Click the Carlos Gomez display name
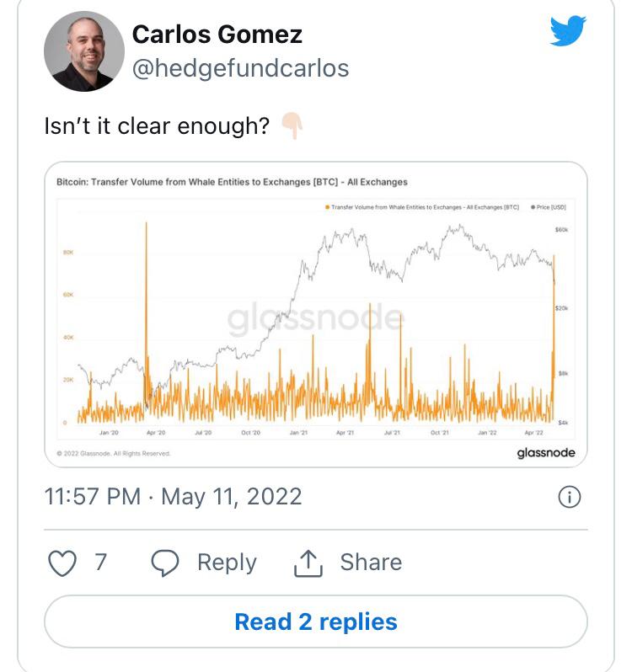This screenshot has width=632, height=672. 217,35
